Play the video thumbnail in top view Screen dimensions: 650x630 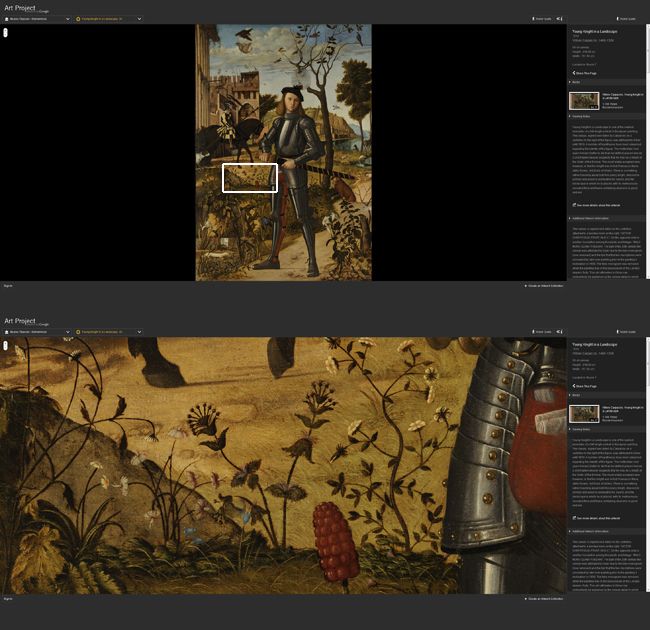click(x=584, y=101)
